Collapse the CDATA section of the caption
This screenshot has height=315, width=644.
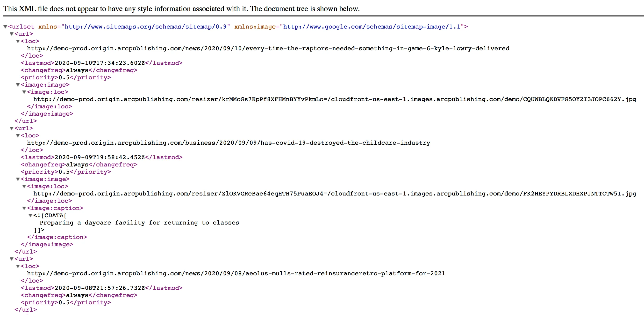click(x=30, y=215)
